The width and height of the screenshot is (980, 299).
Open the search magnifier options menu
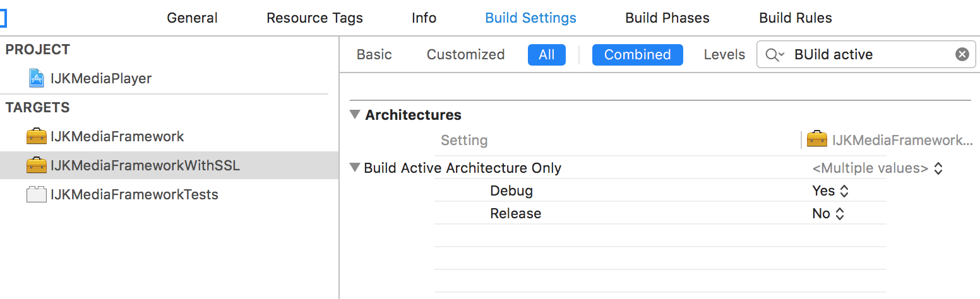coord(775,55)
